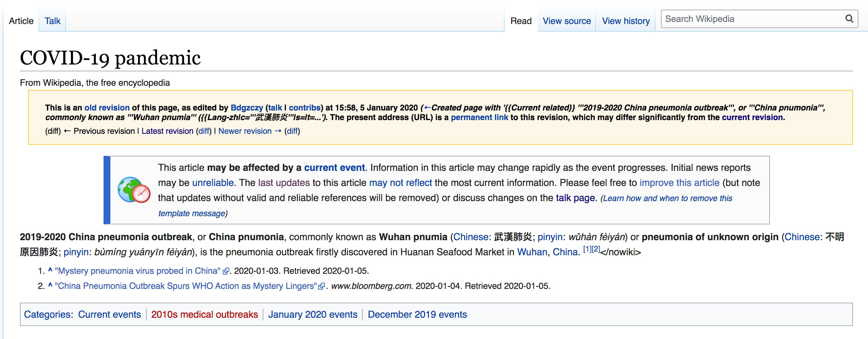Screen dimensions: 868x339
Task: Go to the current revision link
Action: (752, 117)
